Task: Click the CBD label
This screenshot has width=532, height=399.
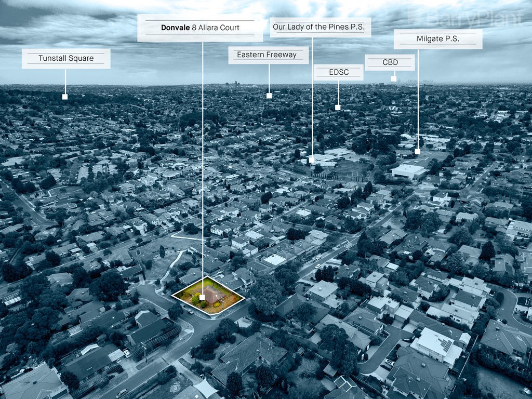Action: point(390,62)
